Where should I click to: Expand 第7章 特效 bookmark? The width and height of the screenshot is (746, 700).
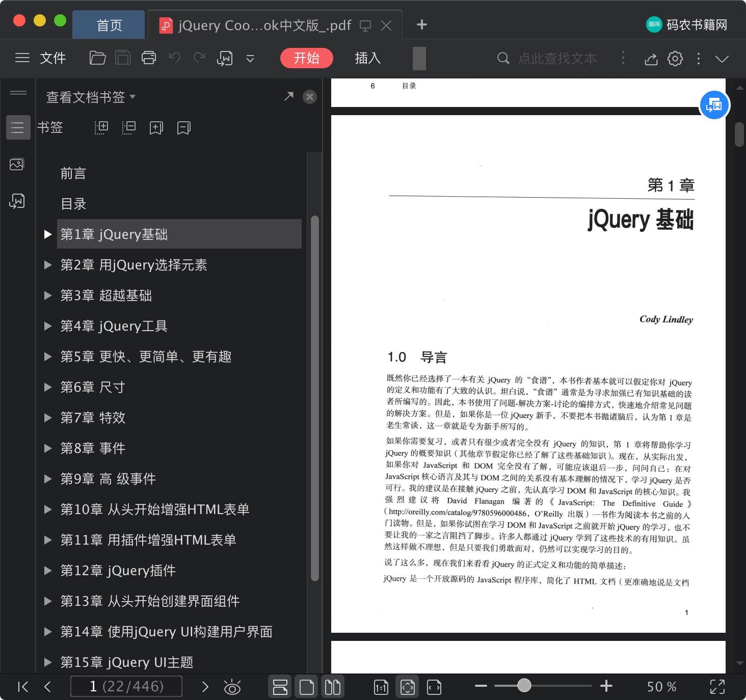click(x=48, y=418)
